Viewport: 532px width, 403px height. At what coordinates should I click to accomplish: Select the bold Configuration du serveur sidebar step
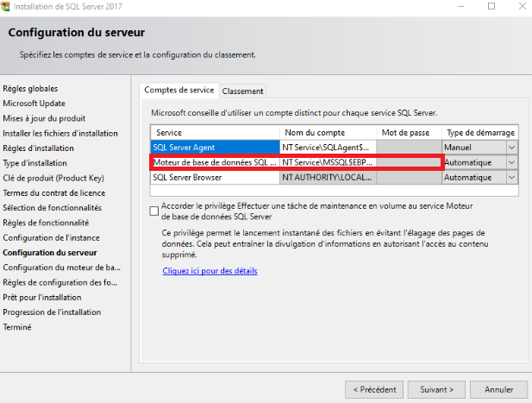tap(50, 253)
